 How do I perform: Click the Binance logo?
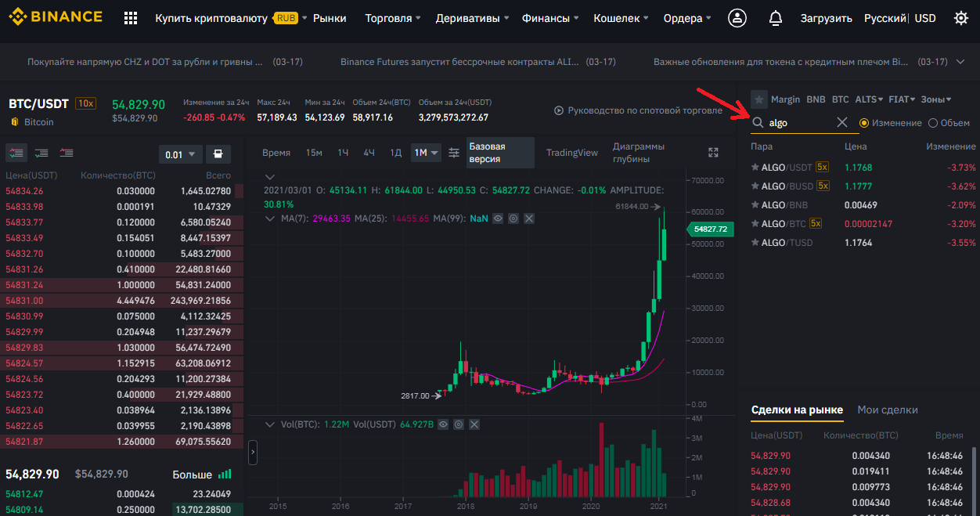point(55,17)
